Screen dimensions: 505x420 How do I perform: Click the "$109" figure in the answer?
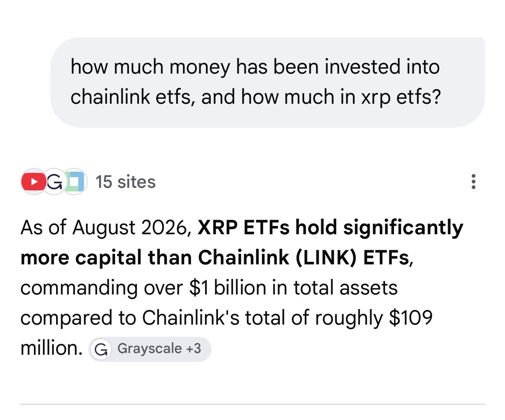[410, 318]
